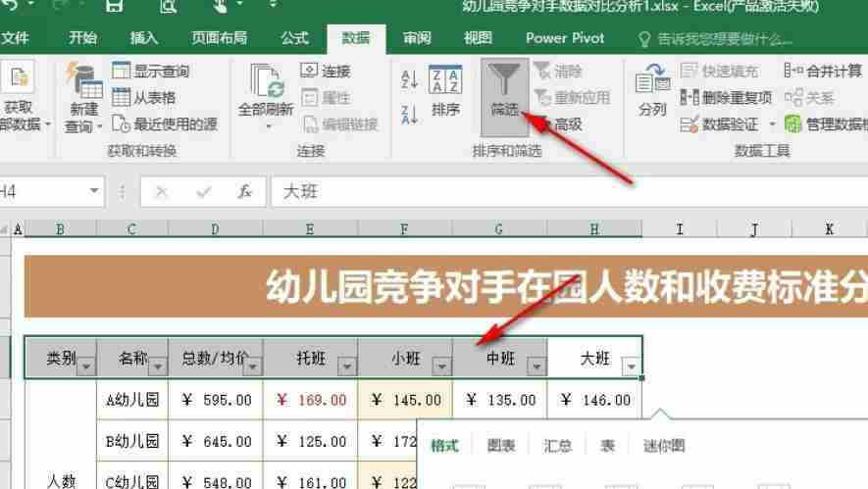
Task: Click Edit Links (编辑链接)
Action: (340, 124)
